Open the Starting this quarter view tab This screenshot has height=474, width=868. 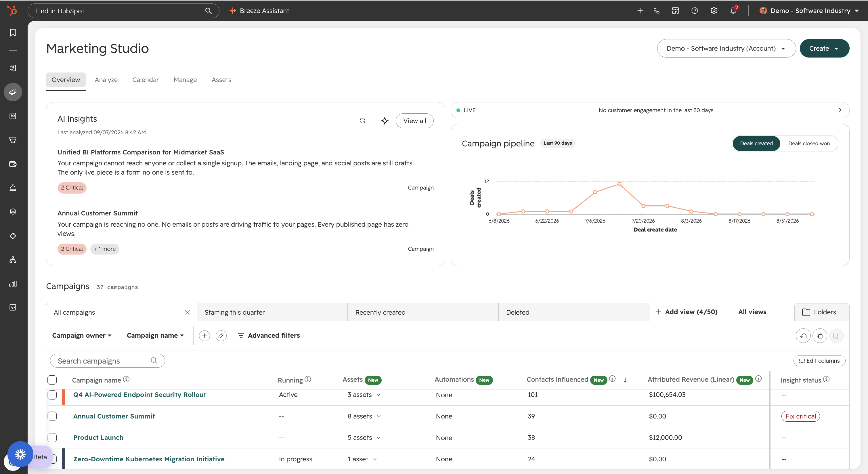click(272, 312)
